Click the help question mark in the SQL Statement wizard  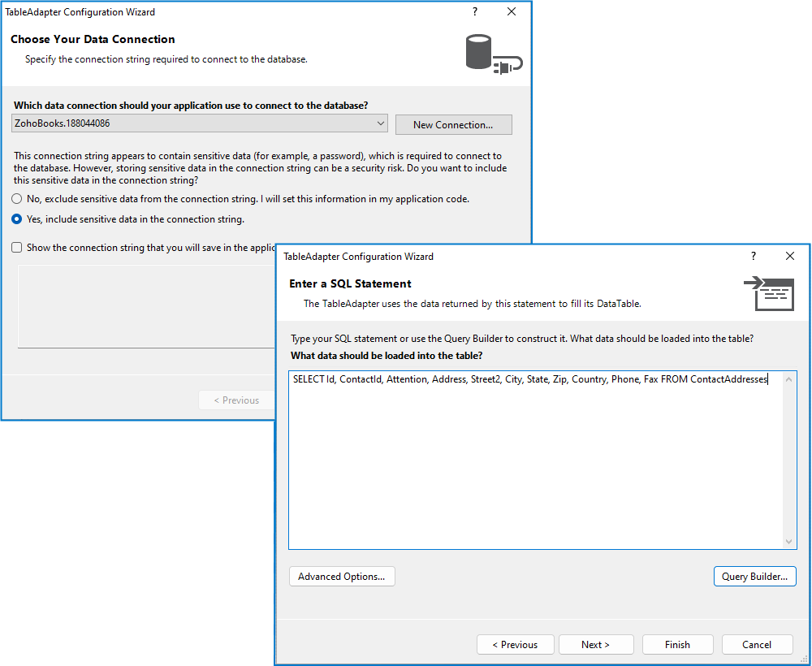pyautogui.click(x=754, y=256)
